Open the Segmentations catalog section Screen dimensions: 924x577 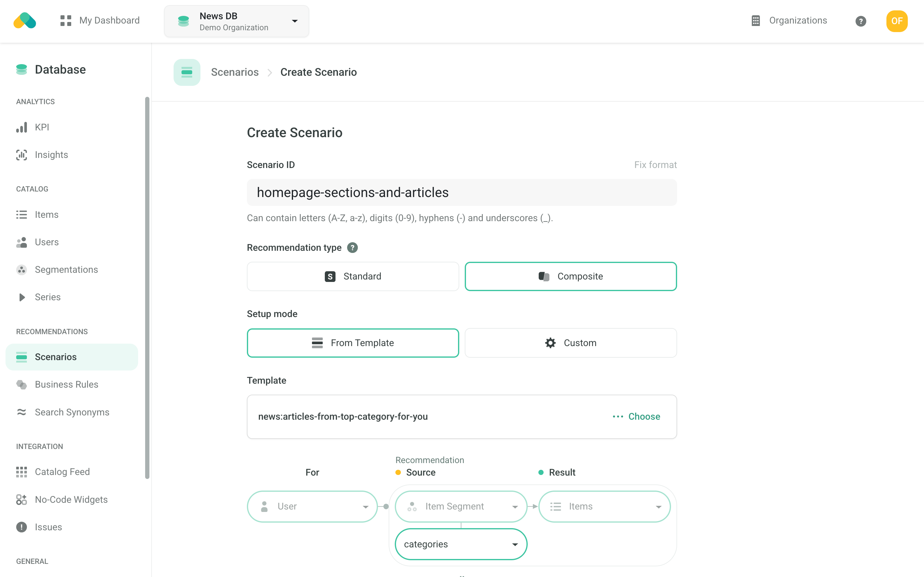[66, 269]
